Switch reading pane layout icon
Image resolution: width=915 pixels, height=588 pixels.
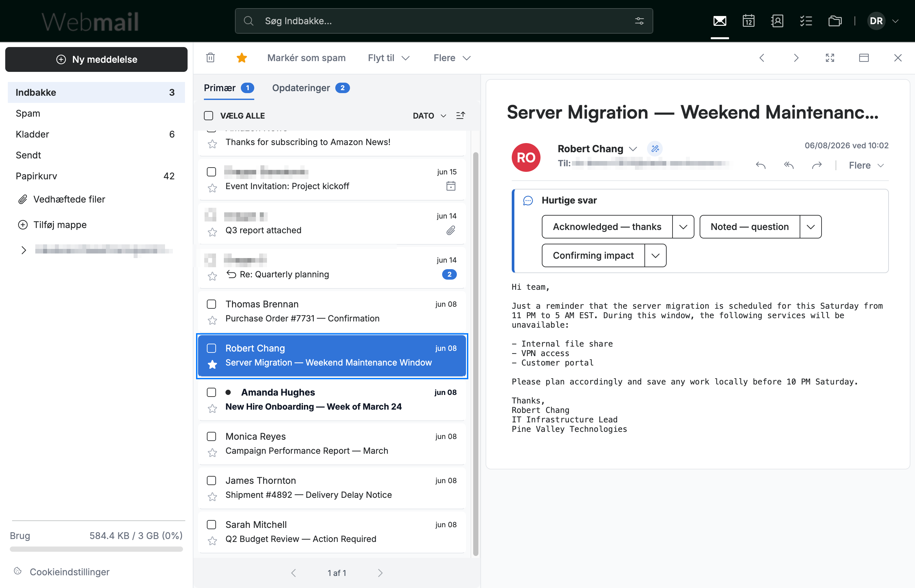coord(864,57)
